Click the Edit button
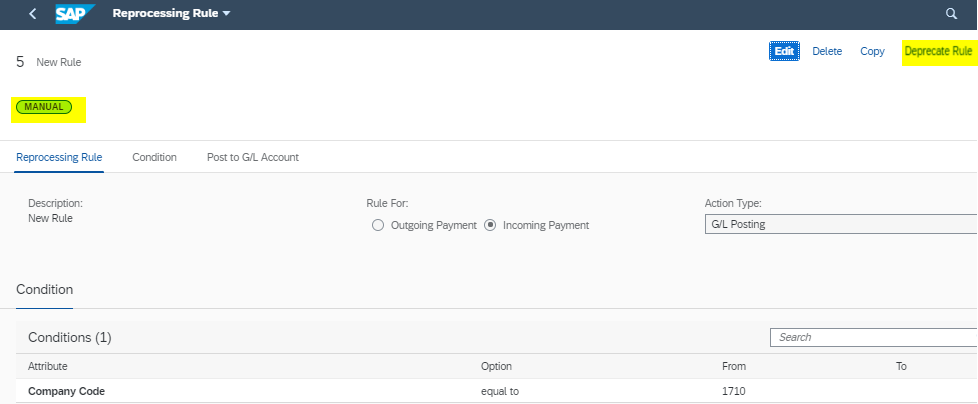The image size is (978, 404). (784, 51)
